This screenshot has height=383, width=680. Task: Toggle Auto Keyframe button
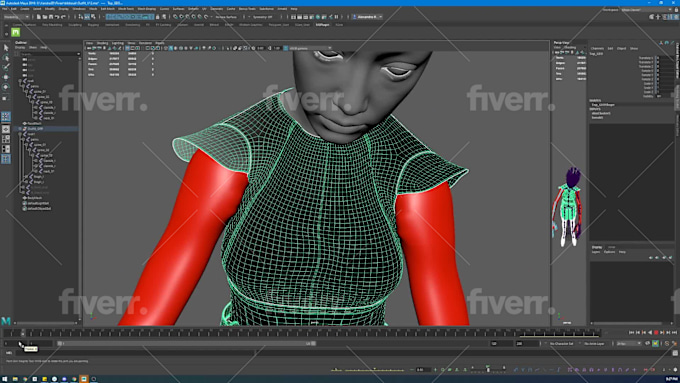point(655,344)
